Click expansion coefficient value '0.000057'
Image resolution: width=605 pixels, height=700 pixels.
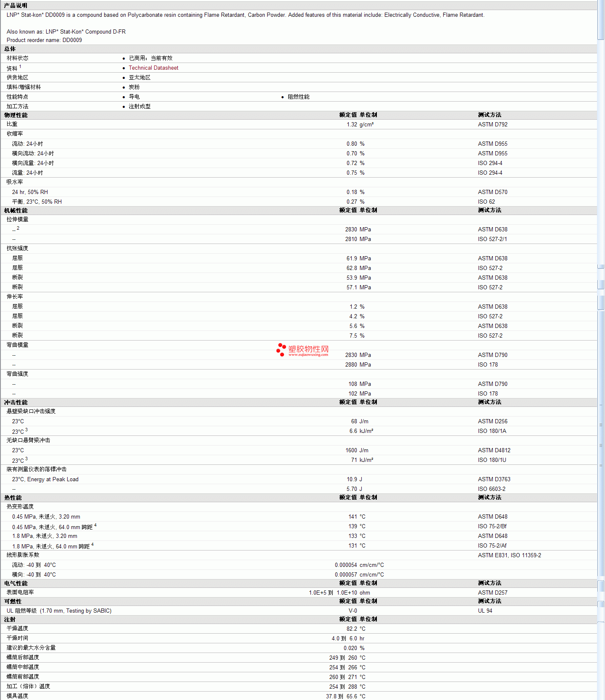click(346, 574)
